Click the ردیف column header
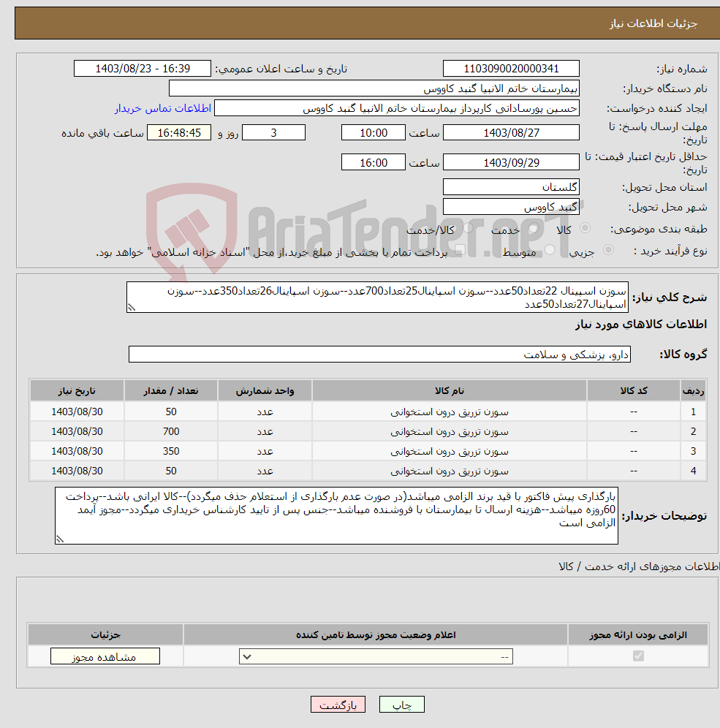Image resolution: width=720 pixels, height=728 pixels. [x=693, y=390]
